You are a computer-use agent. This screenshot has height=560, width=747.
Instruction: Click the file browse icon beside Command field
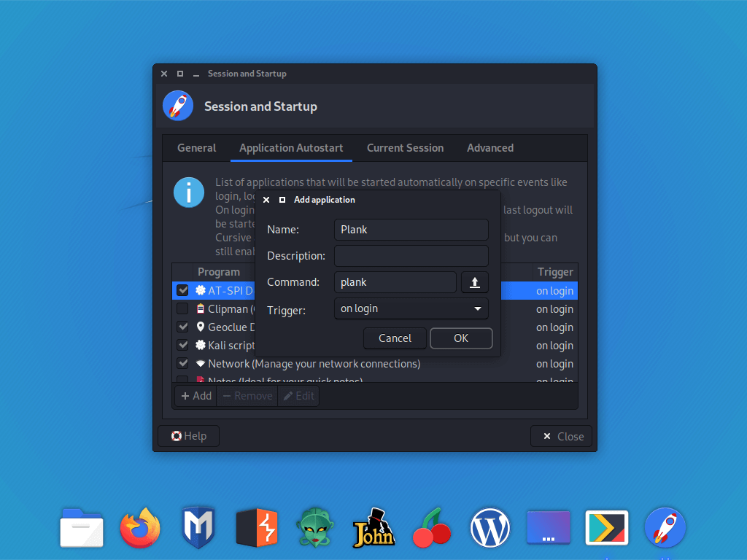[x=475, y=282]
